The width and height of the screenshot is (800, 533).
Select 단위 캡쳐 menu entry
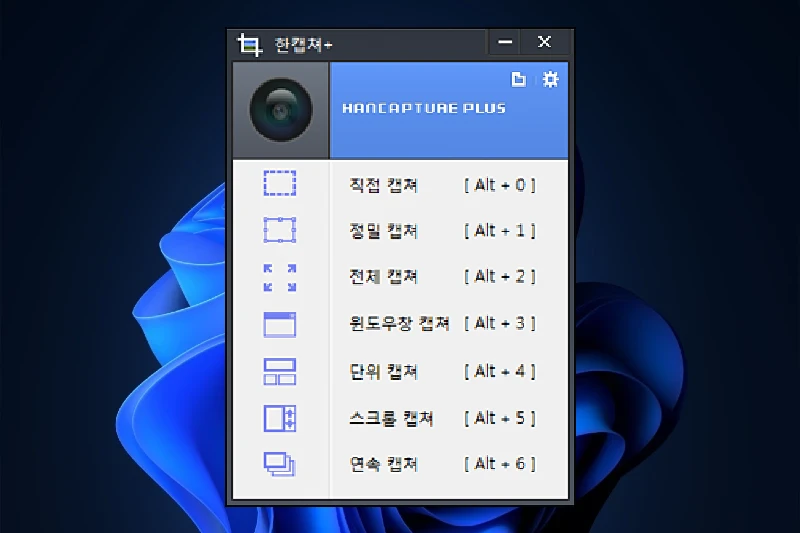[x=384, y=371]
